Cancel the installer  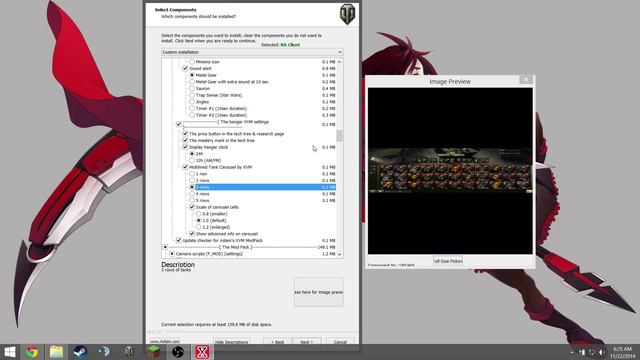click(x=340, y=342)
